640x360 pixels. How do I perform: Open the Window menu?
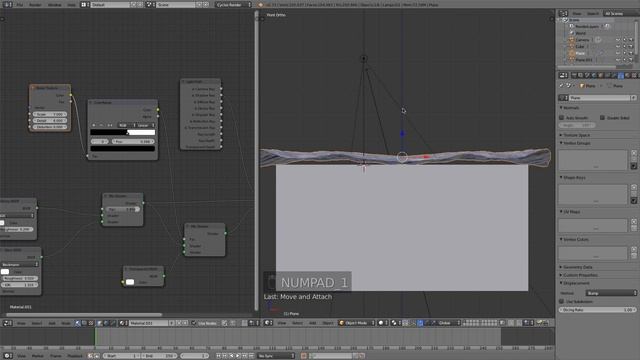[55, 4]
